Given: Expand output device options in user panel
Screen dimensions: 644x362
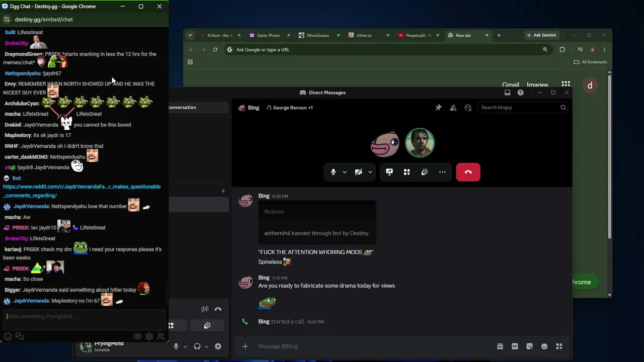Looking at the screenshot, I should click(x=206, y=346).
